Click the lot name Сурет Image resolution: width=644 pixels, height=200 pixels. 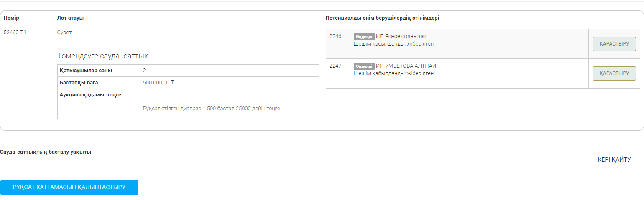point(64,33)
